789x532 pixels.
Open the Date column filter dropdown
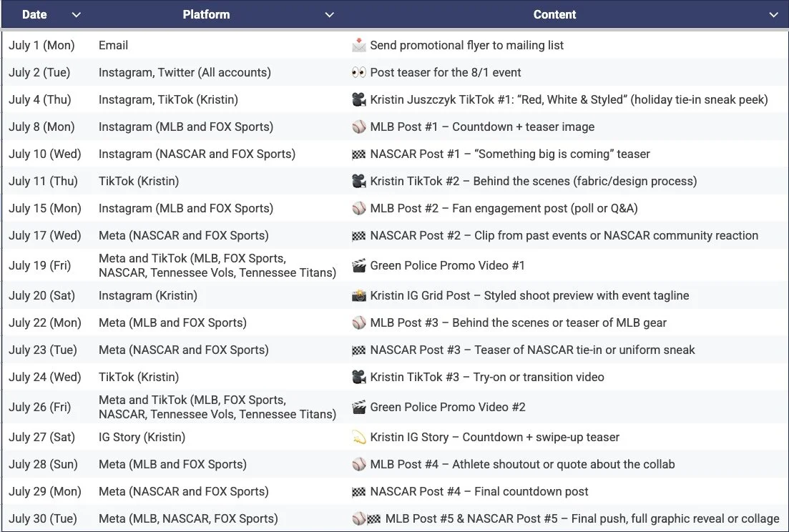click(x=77, y=14)
